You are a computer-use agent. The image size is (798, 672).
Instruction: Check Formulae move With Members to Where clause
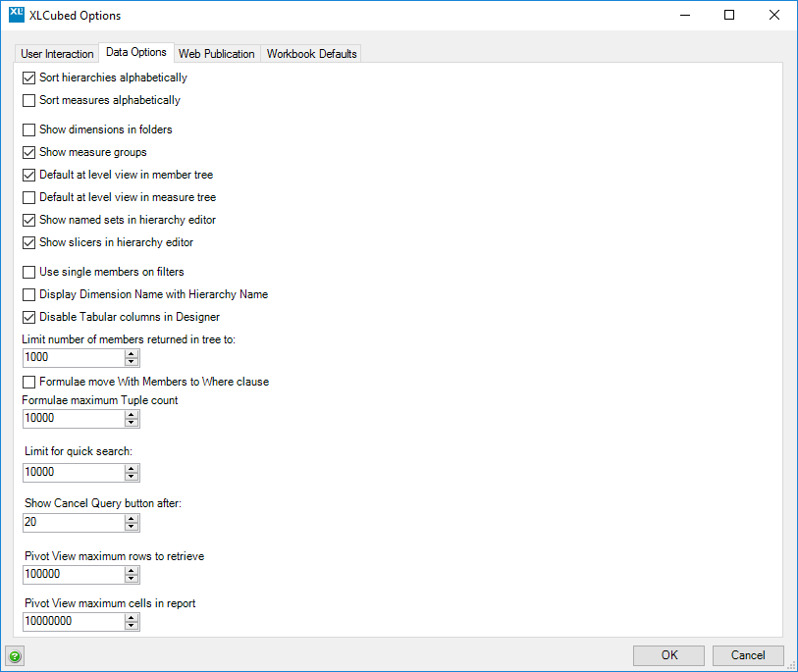coord(29,382)
